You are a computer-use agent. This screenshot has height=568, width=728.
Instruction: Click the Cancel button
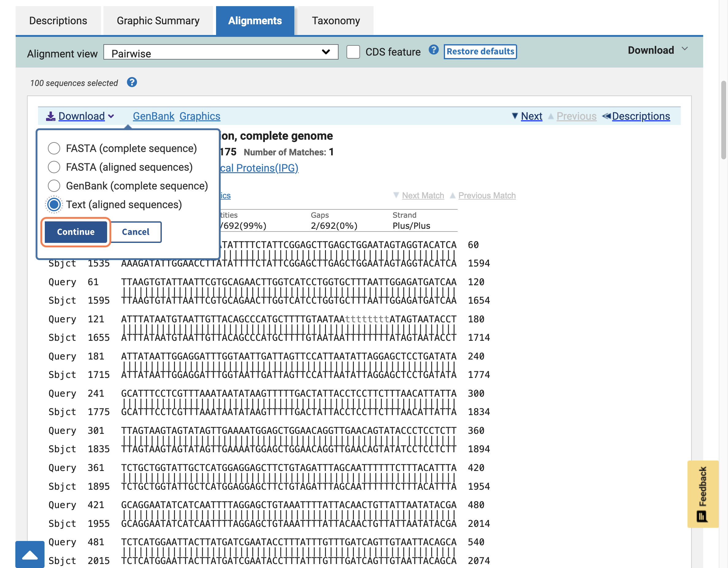135,232
